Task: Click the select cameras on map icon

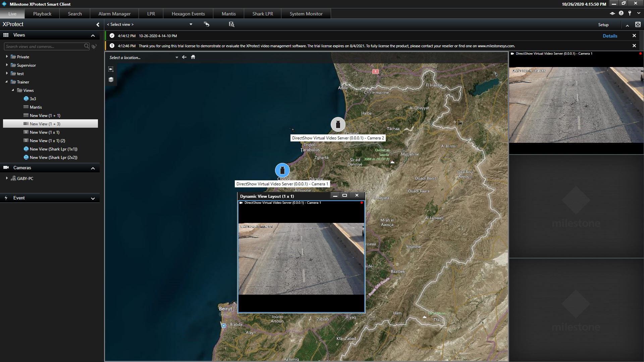Action: click(x=111, y=69)
